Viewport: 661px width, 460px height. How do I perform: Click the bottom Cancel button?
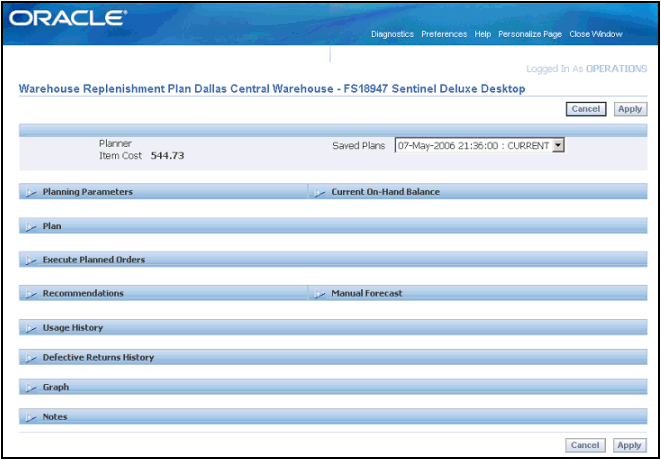[585, 445]
